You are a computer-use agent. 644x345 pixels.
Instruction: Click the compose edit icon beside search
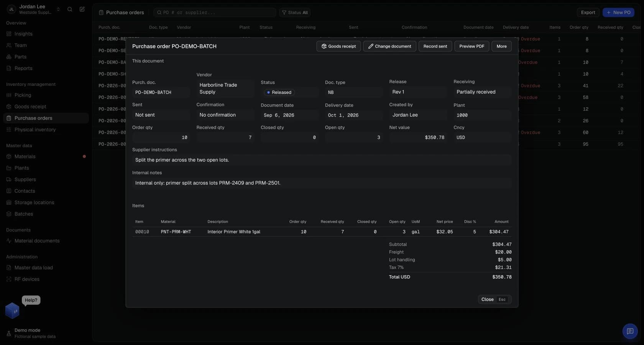[82, 9]
